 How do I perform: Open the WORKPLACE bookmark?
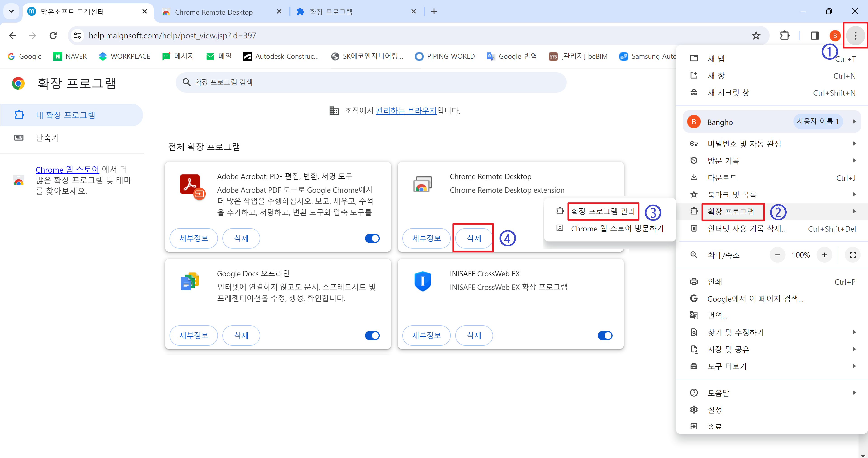click(x=124, y=56)
